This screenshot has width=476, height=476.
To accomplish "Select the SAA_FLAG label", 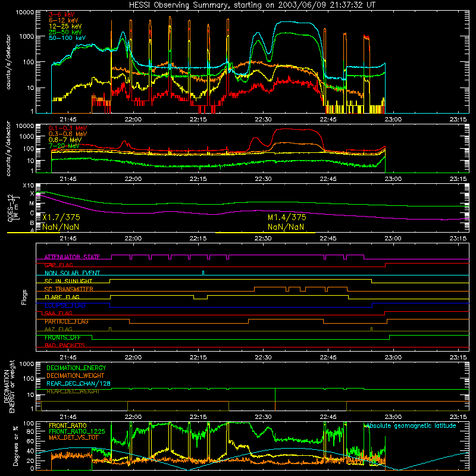I will 58,313.
